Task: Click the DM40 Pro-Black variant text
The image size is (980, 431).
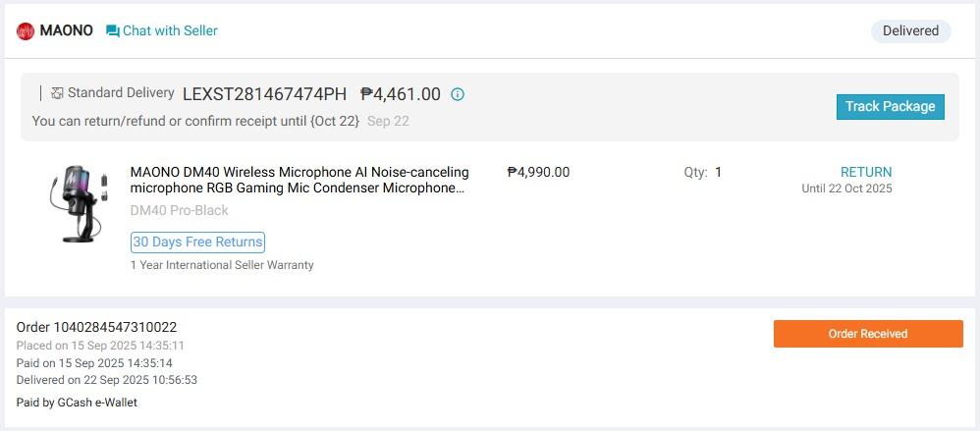Action: pyautogui.click(x=180, y=210)
